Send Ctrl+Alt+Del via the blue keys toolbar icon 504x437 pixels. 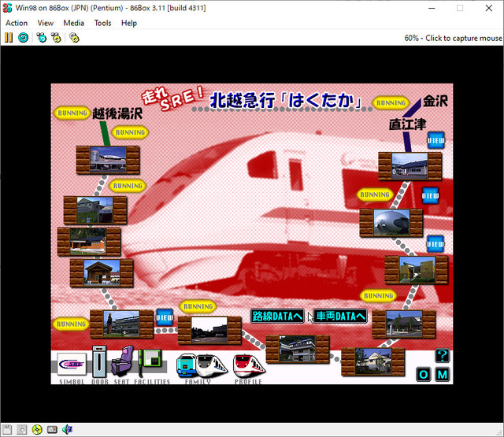[x=42, y=38]
